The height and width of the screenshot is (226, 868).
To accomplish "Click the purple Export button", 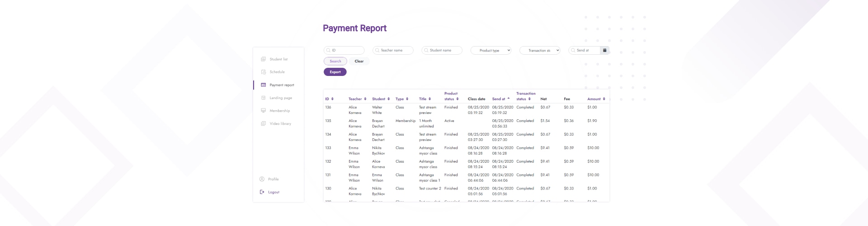I will coord(335,72).
